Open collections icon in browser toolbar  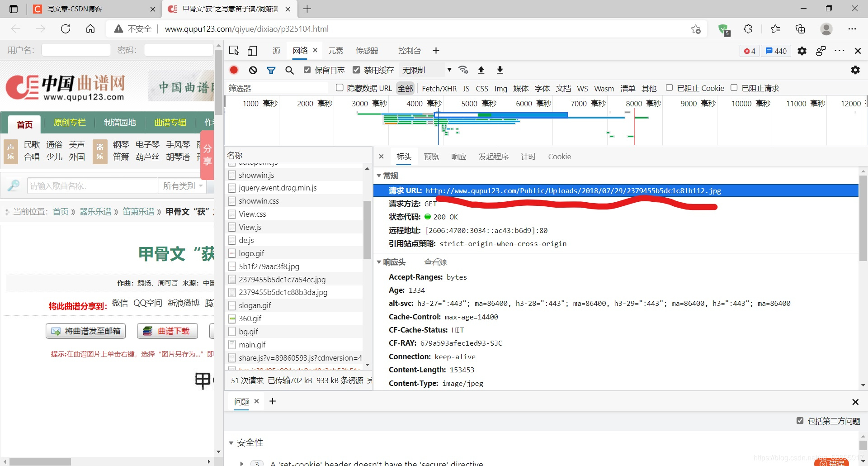pyautogui.click(x=800, y=29)
